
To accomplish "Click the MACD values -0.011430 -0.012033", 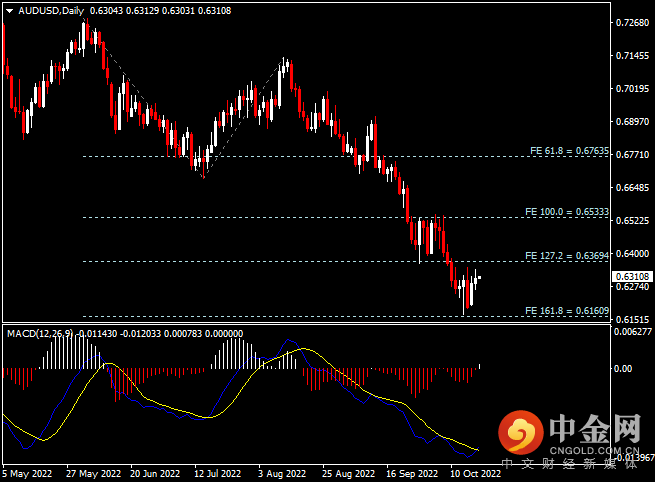I will pyautogui.click(x=119, y=334).
